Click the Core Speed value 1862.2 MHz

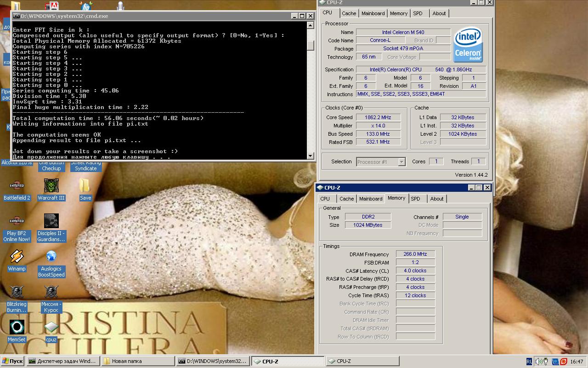[378, 117]
